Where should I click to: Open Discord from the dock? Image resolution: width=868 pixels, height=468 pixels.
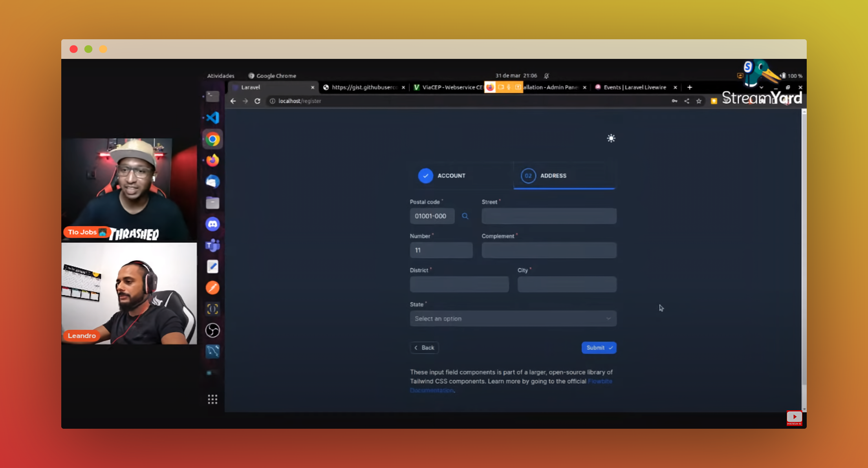tap(212, 224)
